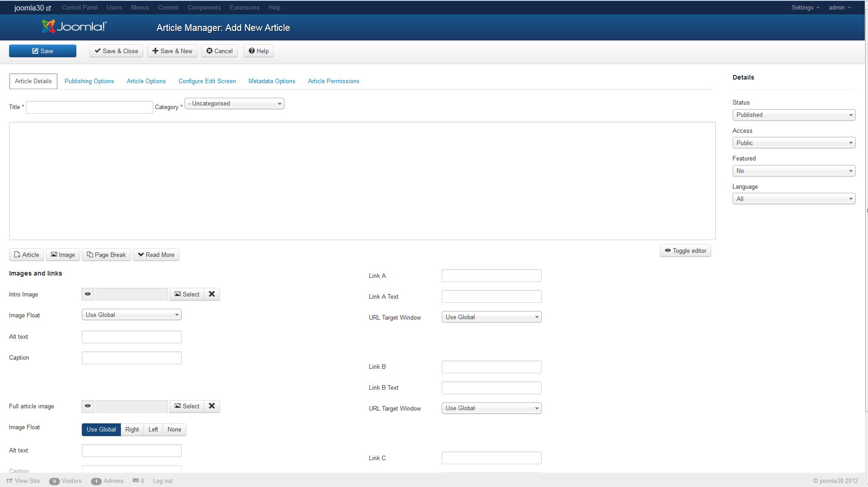The height and width of the screenshot is (487, 868).
Task: Click Link B input field
Action: 492,367
